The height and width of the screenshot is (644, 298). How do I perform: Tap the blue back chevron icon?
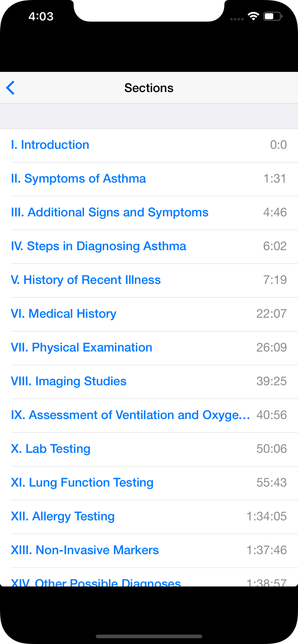click(x=10, y=88)
